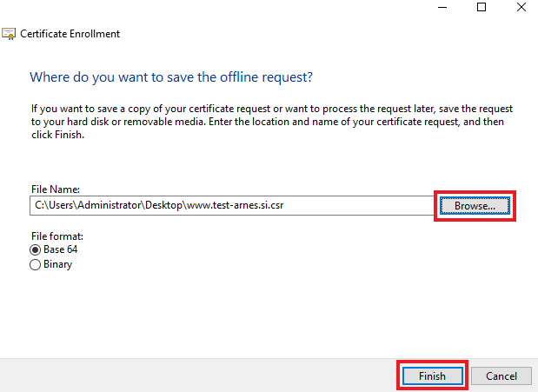This screenshot has width=538, height=392.
Task: Cancel the certificate enrollment wizard
Action: [x=501, y=375]
